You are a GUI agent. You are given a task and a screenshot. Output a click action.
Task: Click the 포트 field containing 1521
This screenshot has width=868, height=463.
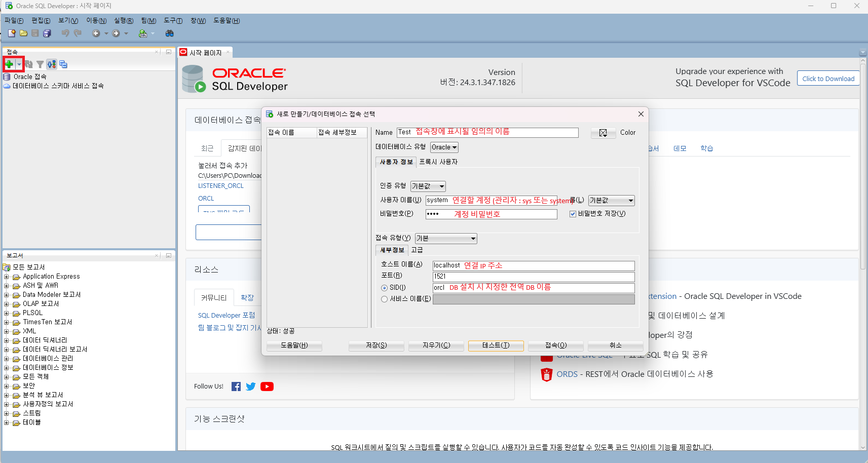click(x=534, y=277)
